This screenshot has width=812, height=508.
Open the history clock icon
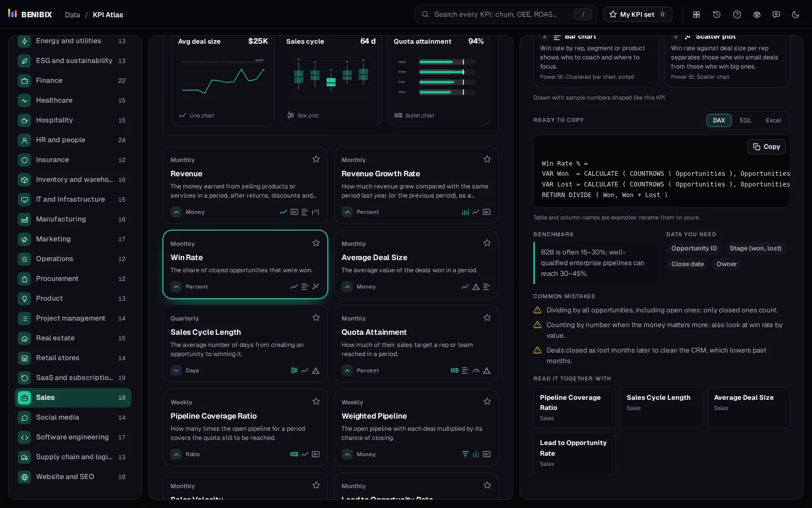[x=717, y=15]
